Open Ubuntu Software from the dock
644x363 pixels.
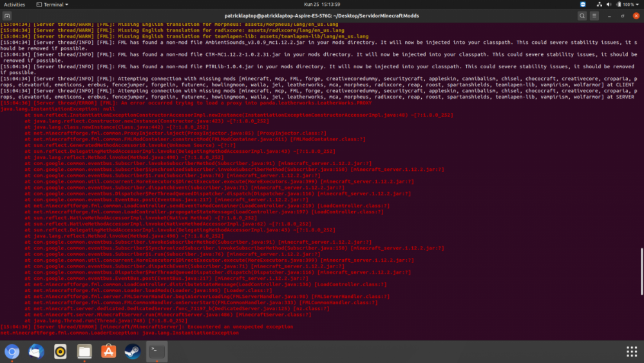[109, 351]
